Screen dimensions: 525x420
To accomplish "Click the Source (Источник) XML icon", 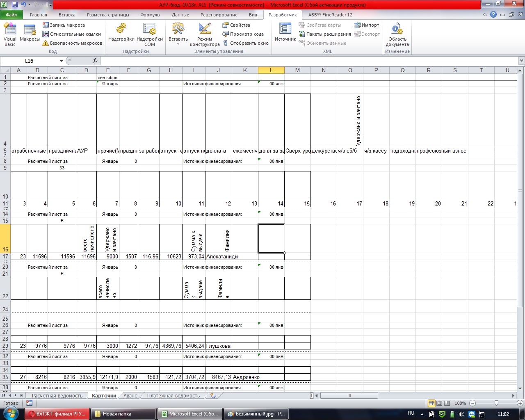I will point(285,33).
